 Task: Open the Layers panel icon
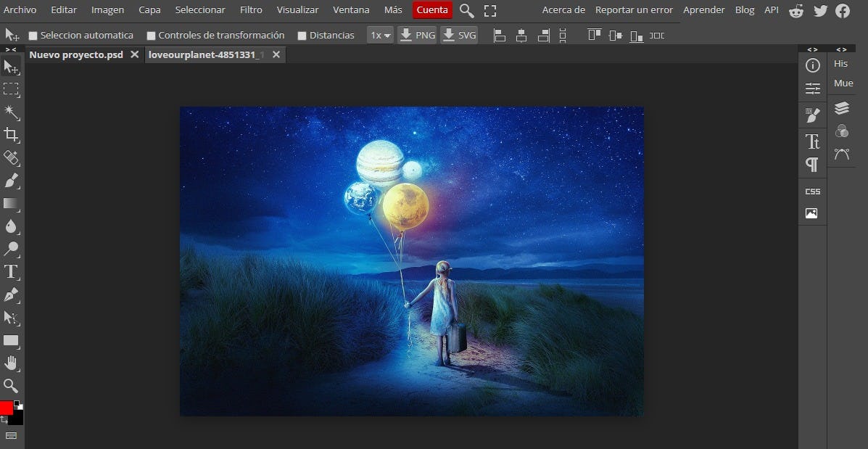[x=841, y=108]
